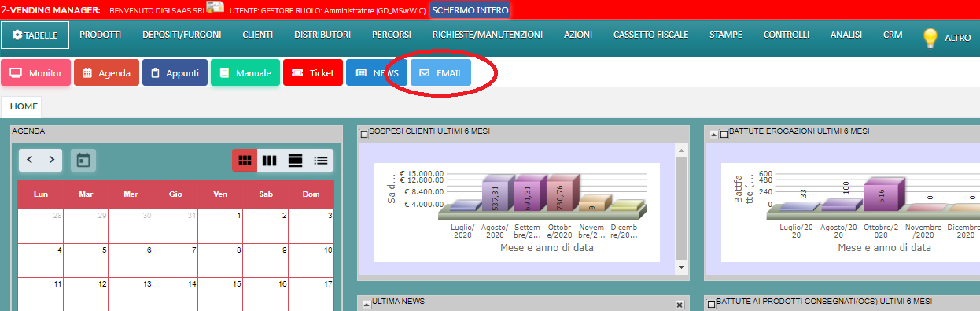
Task: Maximize the Battute ai Prodotti Consegnati panel
Action: [x=712, y=304]
